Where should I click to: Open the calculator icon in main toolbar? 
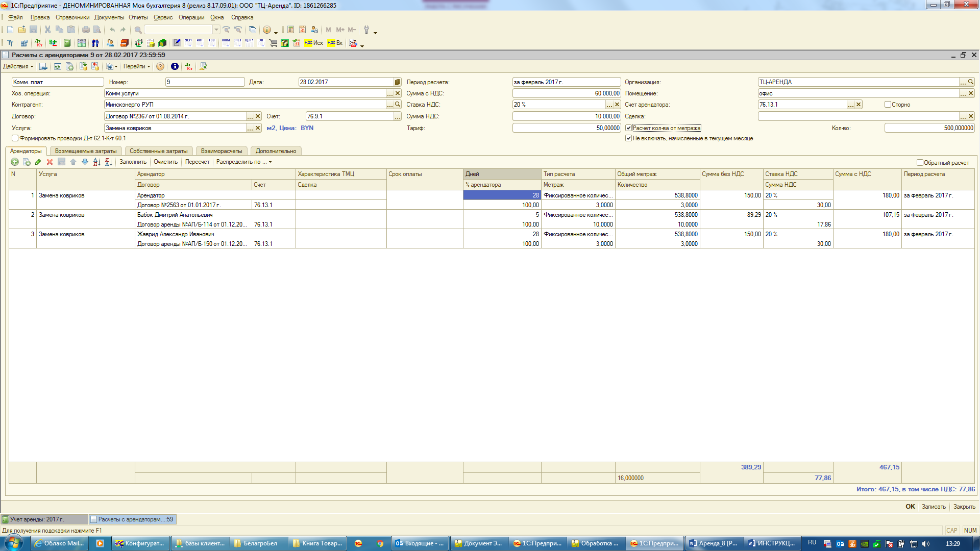pos(290,30)
